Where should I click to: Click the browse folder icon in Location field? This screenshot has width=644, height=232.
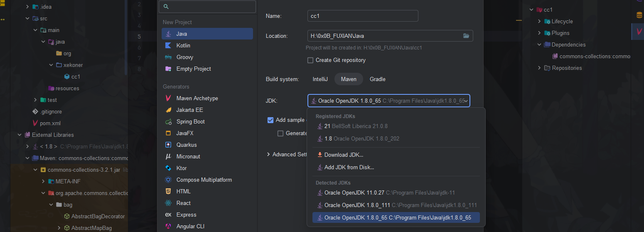(x=466, y=36)
